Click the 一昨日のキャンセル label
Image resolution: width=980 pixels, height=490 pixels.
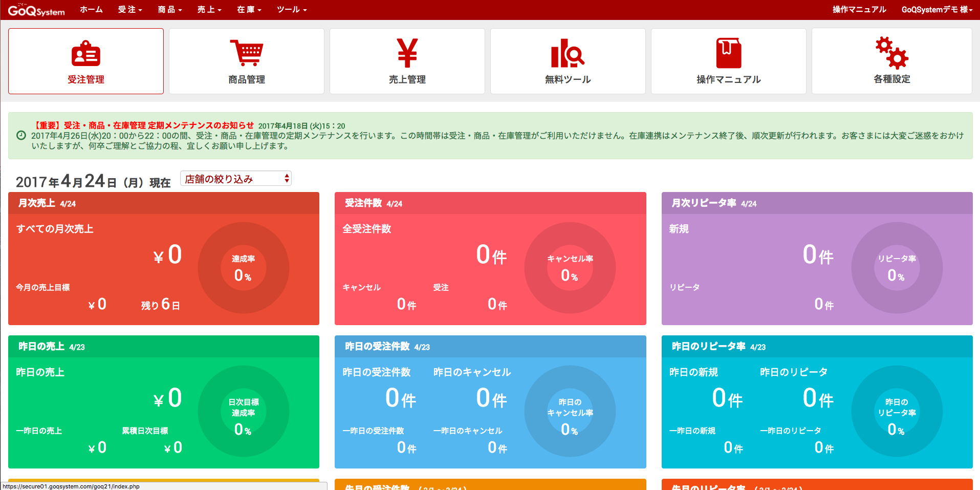(468, 431)
